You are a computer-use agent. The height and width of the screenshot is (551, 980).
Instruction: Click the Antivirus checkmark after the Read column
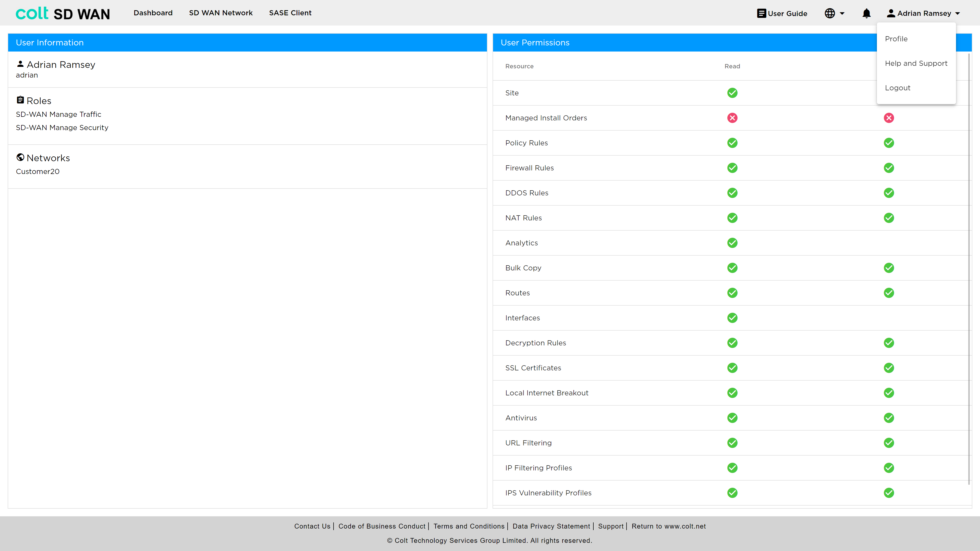click(889, 418)
